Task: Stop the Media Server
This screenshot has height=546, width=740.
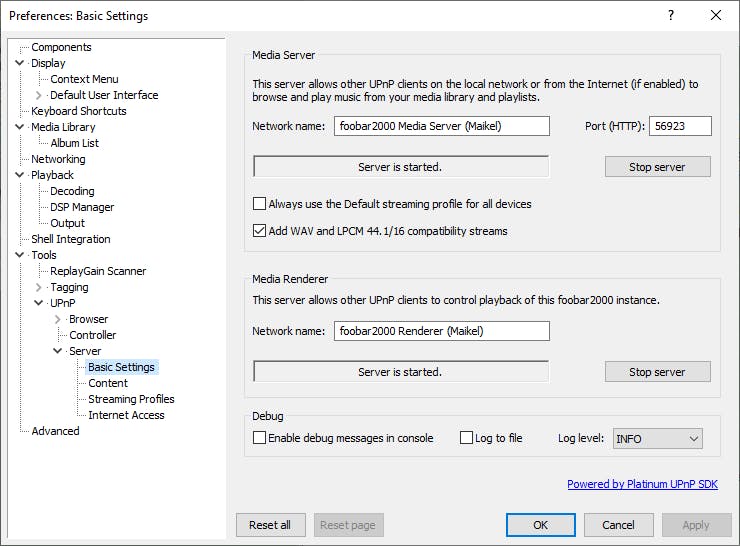Action: click(x=657, y=167)
